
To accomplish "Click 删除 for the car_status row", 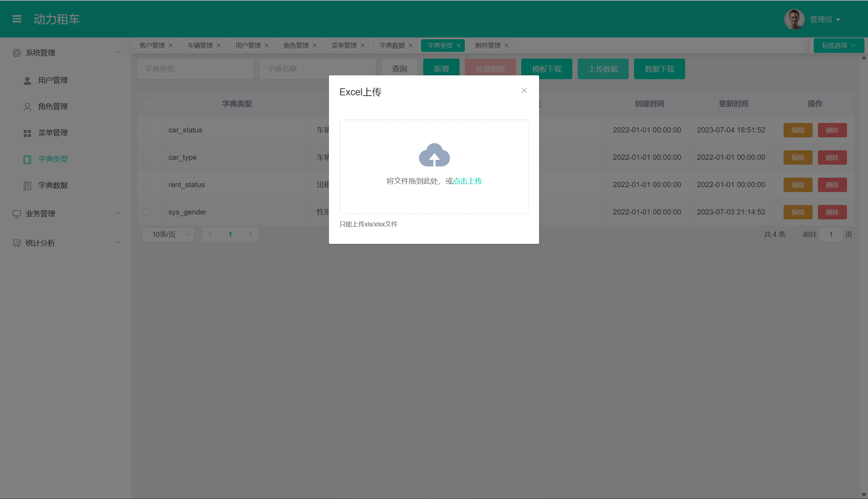I will click(x=832, y=130).
